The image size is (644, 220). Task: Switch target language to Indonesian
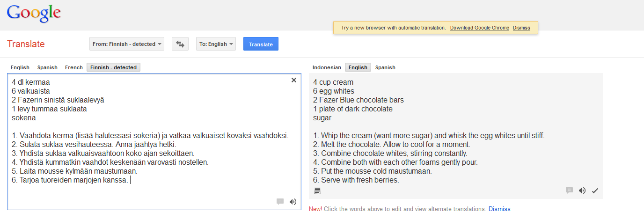(x=327, y=67)
